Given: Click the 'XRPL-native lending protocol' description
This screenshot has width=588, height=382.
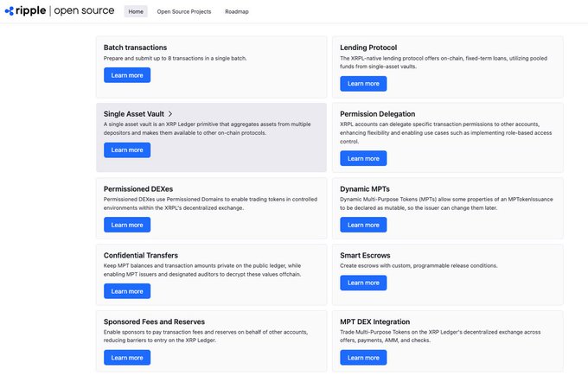Looking at the screenshot, I should [x=444, y=62].
